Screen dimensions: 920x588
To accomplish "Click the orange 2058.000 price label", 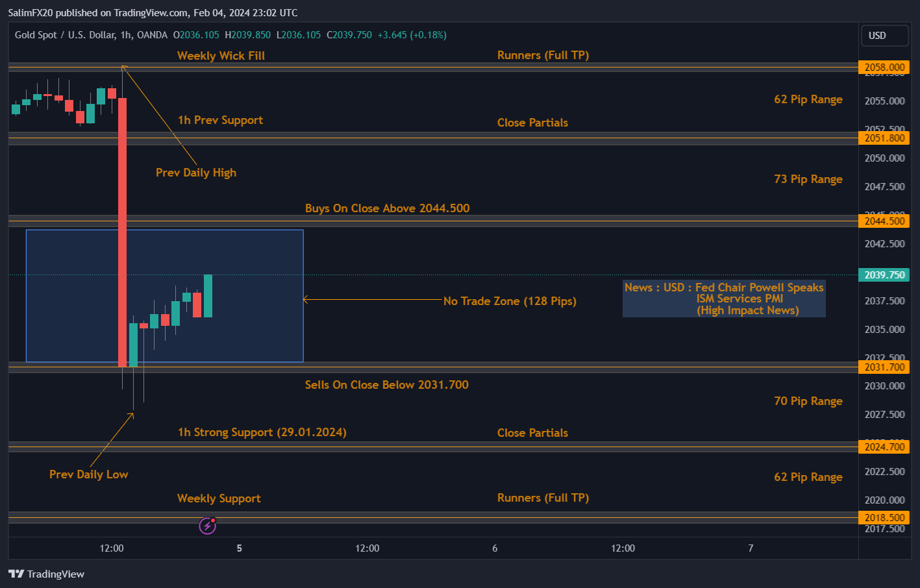I will (x=884, y=67).
